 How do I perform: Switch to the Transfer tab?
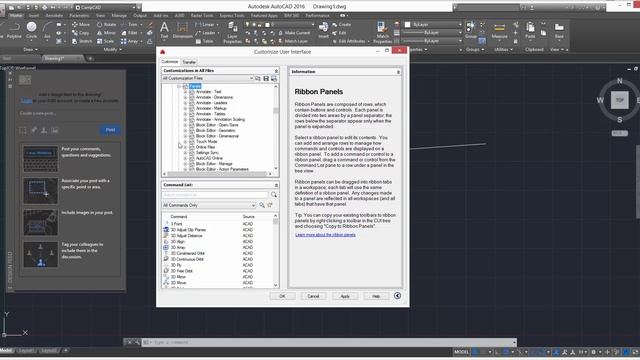tap(189, 62)
